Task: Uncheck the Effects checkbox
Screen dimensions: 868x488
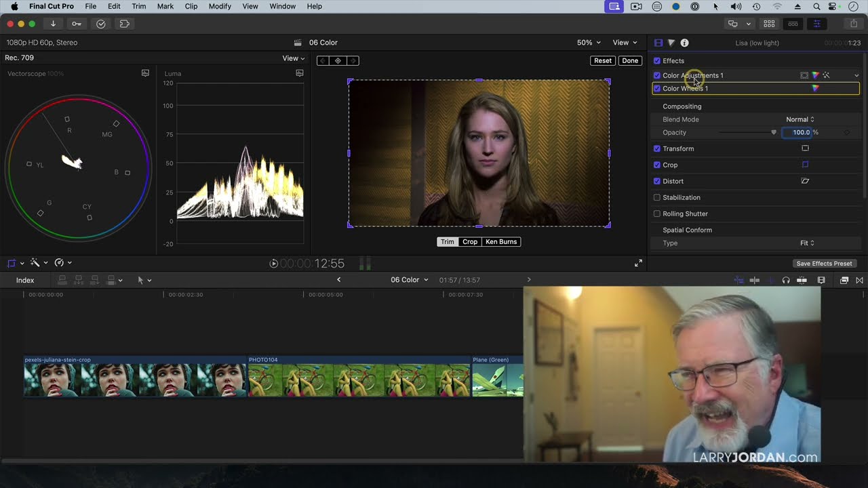Action: pos(656,61)
